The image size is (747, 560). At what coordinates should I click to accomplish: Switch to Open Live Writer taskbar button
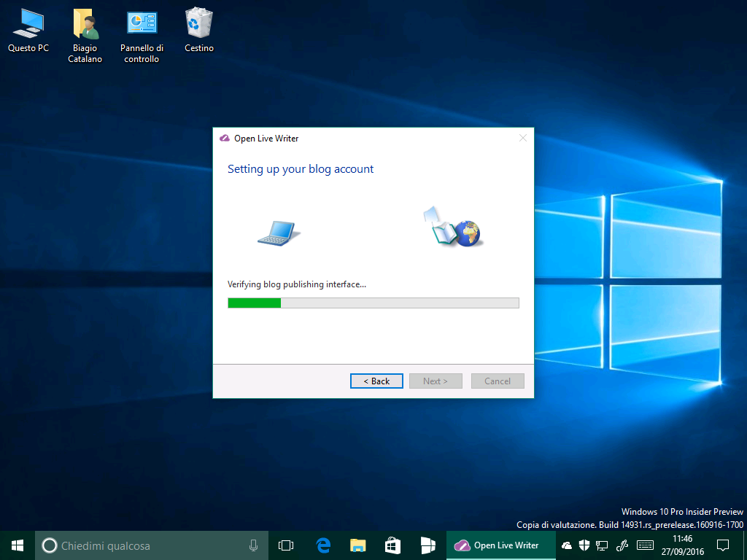(x=500, y=545)
